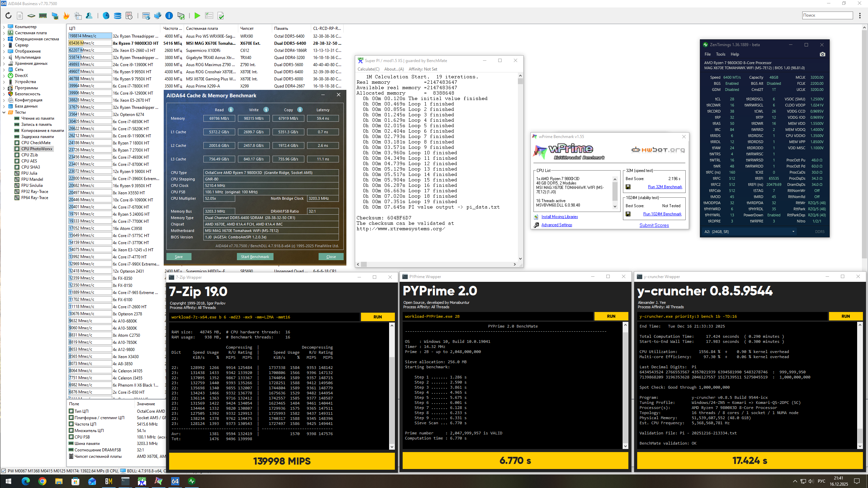Click the green Start play toolbar icon
This screenshot has height=488, width=868.
coord(197,16)
